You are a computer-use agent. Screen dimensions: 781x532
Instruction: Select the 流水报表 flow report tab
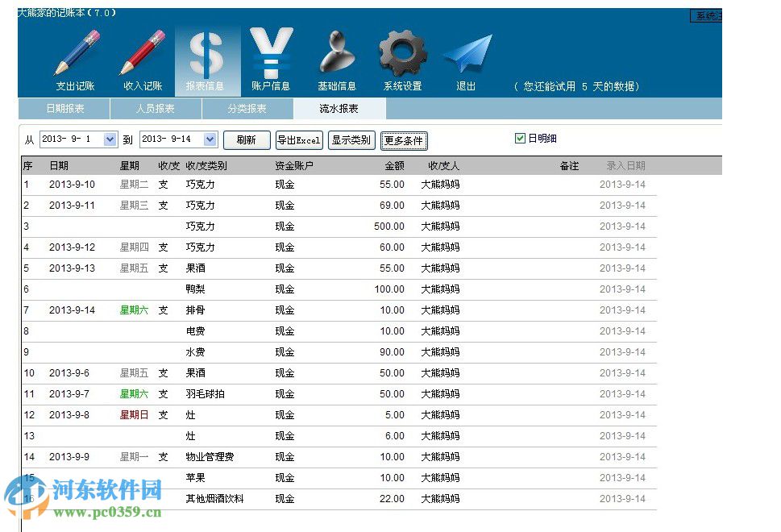(x=339, y=107)
